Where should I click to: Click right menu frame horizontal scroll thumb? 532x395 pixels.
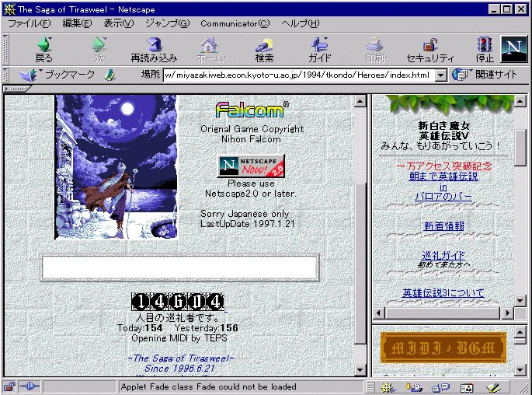443,313
